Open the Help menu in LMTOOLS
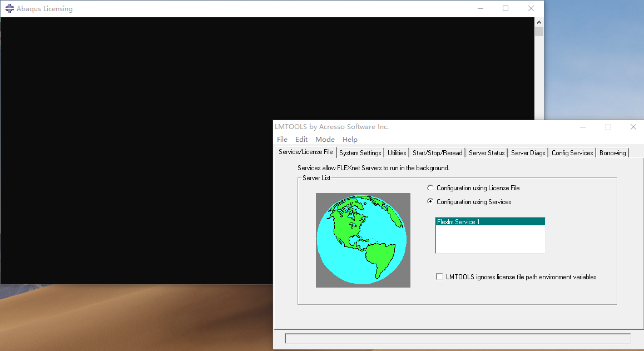 click(350, 140)
